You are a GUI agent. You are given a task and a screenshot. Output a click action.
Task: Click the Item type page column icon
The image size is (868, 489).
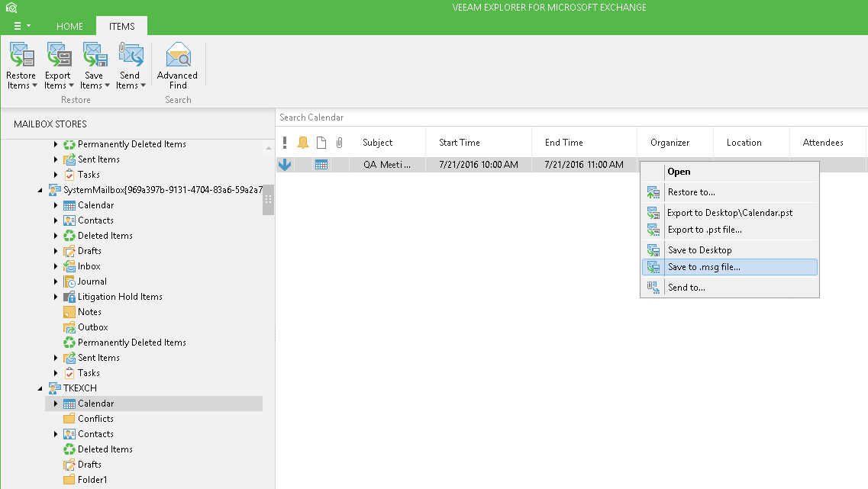click(x=321, y=143)
